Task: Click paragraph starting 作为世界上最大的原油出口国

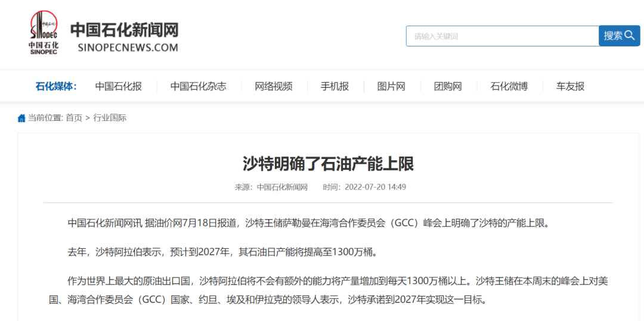Action: click(x=328, y=291)
